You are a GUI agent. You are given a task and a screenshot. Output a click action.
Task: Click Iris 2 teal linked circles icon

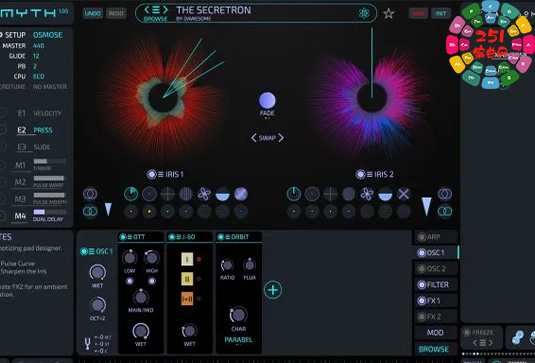tap(445, 211)
